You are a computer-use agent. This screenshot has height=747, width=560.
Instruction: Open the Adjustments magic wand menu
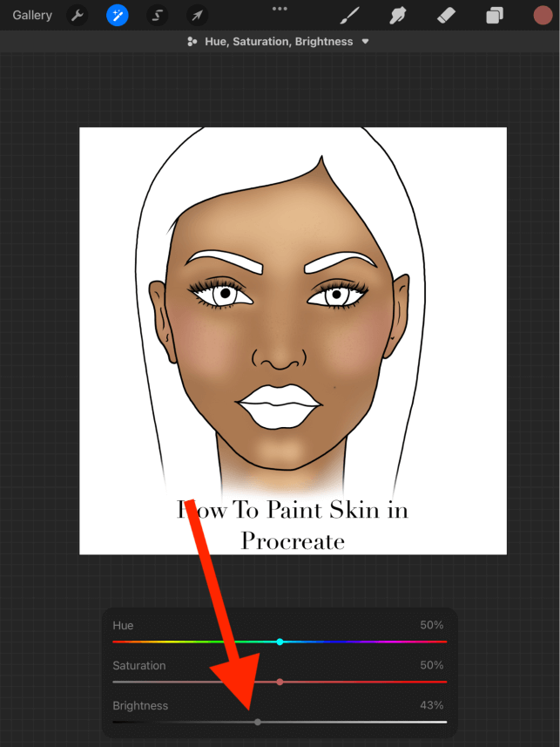click(x=118, y=16)
